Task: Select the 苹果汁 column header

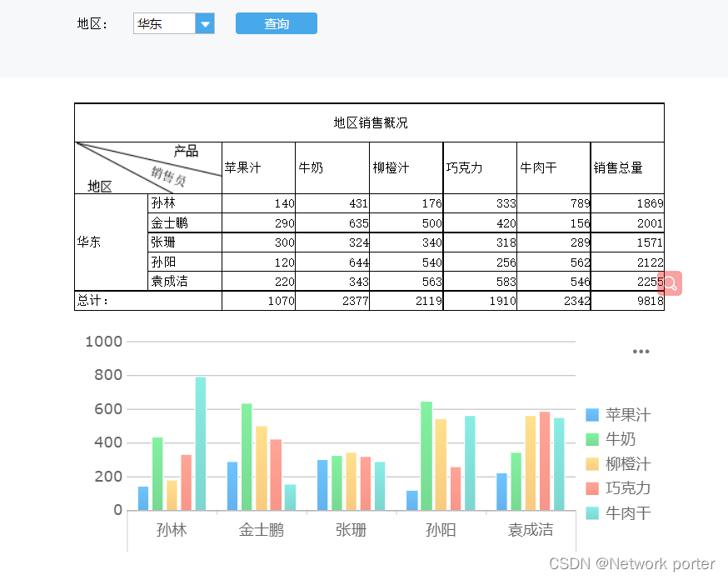Action: (x=258, y=168)
